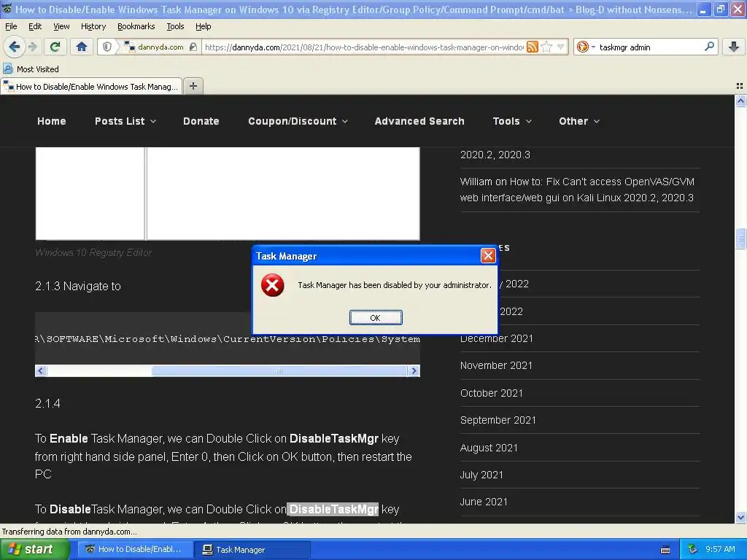747x560 pixels.
Task: Click the page vertical scrollbar thumb
Action: pos(740,238)
